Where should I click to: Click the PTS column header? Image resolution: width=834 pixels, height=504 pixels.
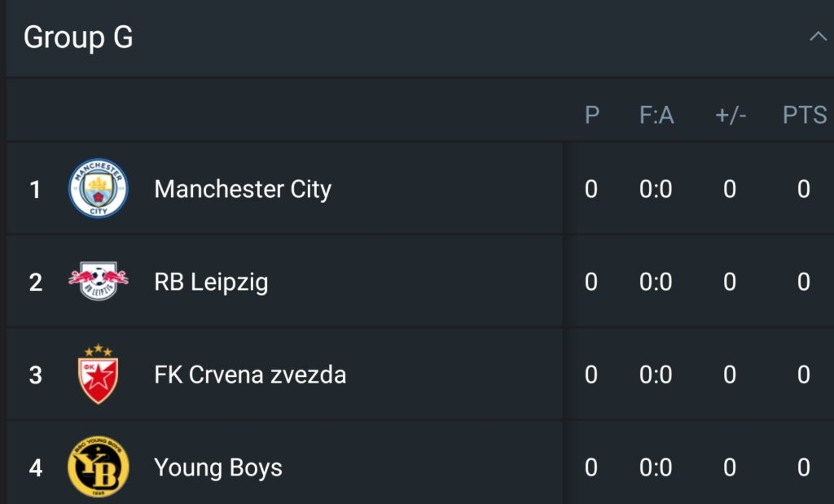804,115
